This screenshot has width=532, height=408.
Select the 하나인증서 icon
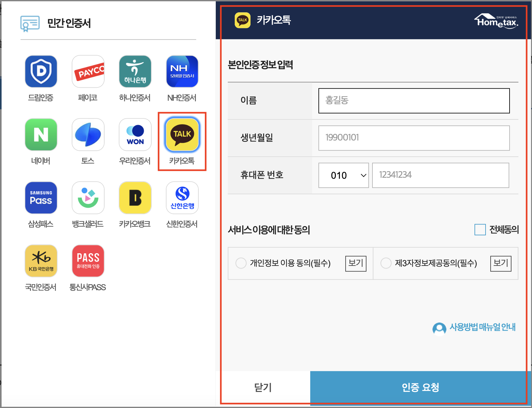(135, 71)
